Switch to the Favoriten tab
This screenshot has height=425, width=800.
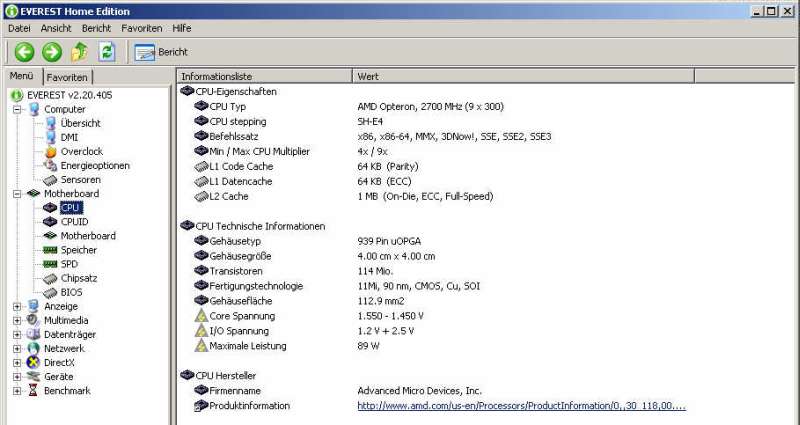point(67,78)
